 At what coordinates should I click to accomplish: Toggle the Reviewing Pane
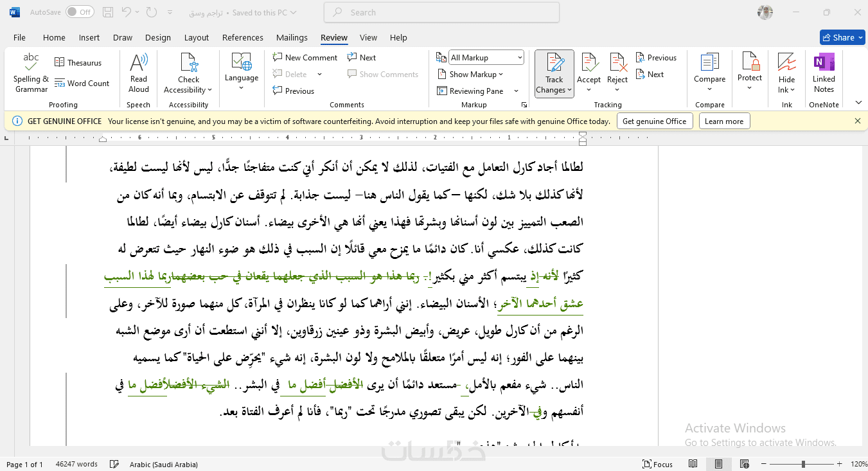click(470, 91)
